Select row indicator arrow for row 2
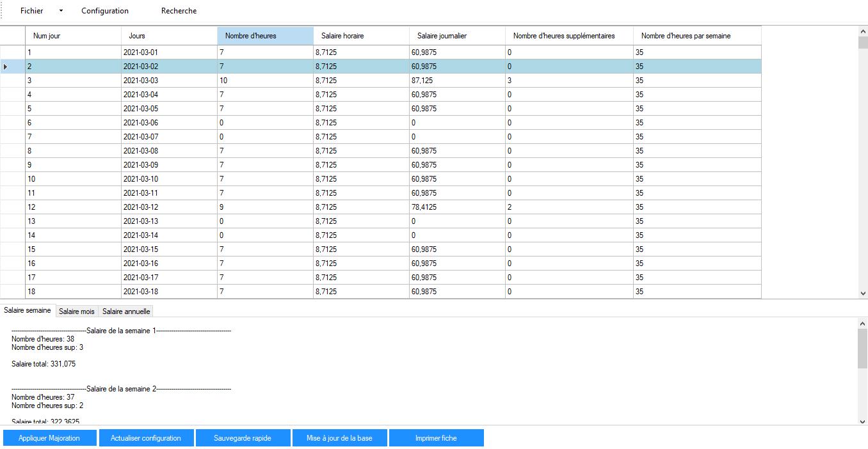 (x=6, y=67)
